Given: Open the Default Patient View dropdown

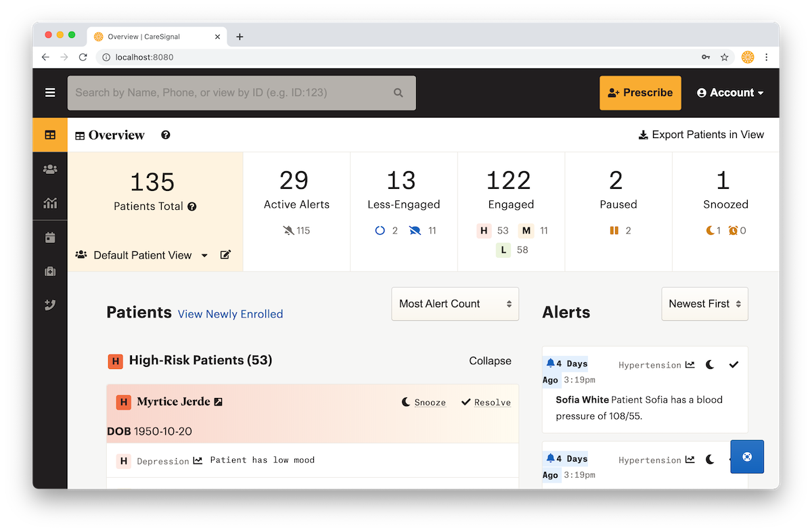Looking at the screenshot, I should (x=141, y=255).
